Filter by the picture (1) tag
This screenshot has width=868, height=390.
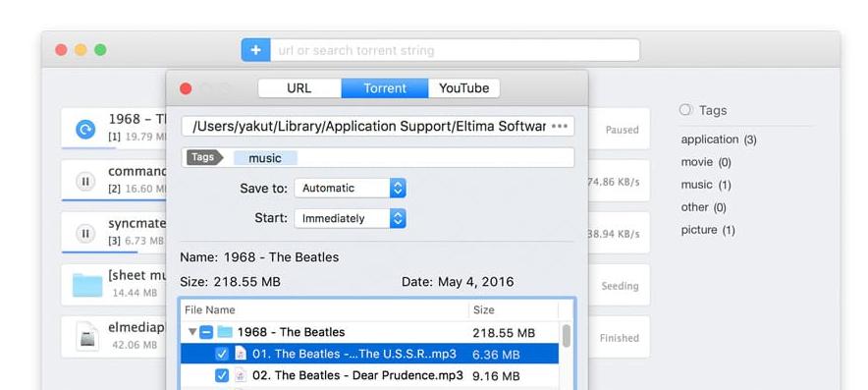708,230
